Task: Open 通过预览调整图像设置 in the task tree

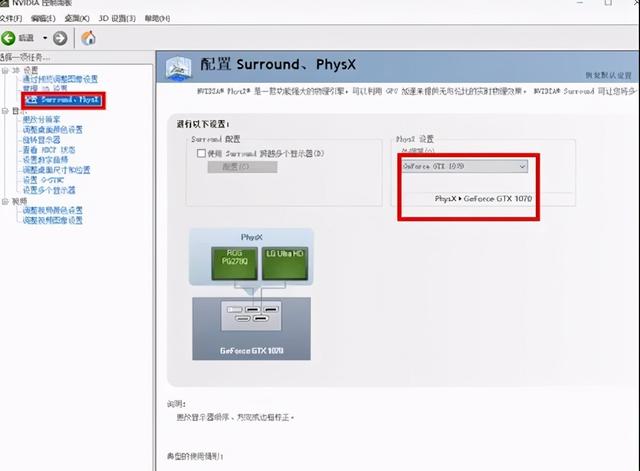Action: pyautogui.click(x=60, y=79)
